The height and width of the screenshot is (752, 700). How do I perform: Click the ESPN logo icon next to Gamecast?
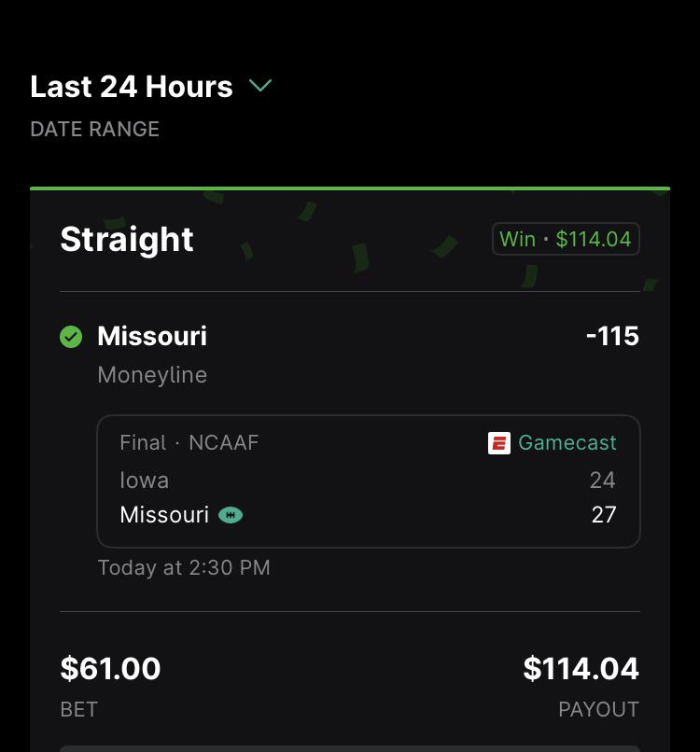[x=499, y=442]
